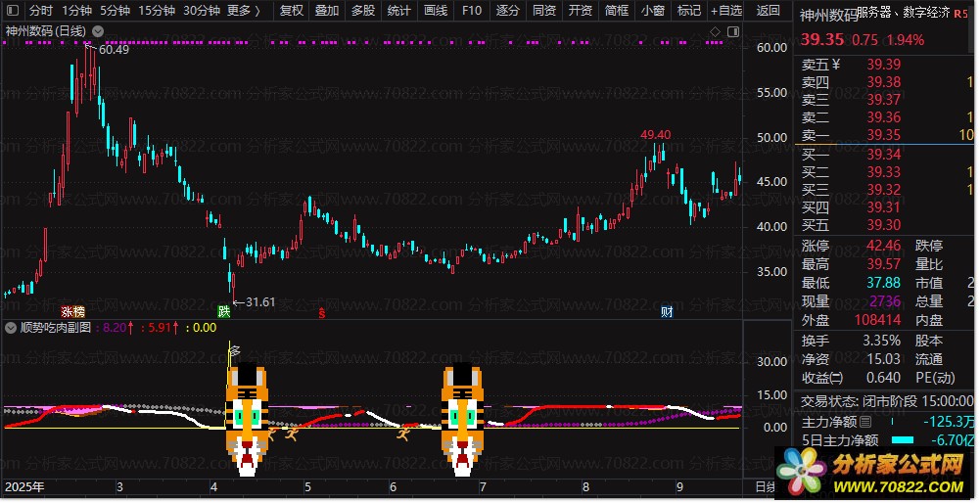The height and width of the screenshot is (503, 980).
Task: Select the 30分钟 timeframe
Action: point(202,11)
